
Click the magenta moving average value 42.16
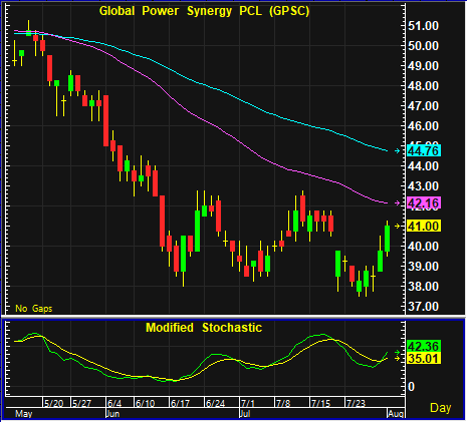coord(424,203)
